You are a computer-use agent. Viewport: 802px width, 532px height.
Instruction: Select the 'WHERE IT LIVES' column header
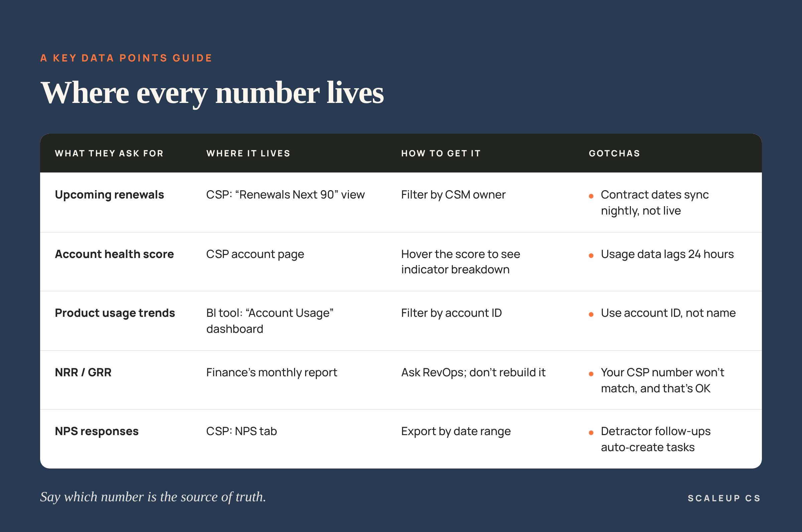pyautogui.click(x=248, y=153)
